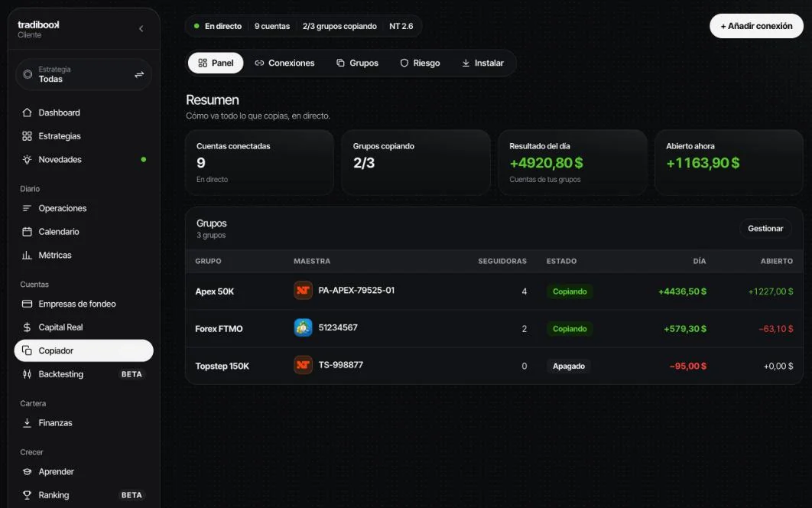The image size is (812, 508).
Task: Click the Calendario calendar icon
Action: pyautogui.click(x=27, y=231)
